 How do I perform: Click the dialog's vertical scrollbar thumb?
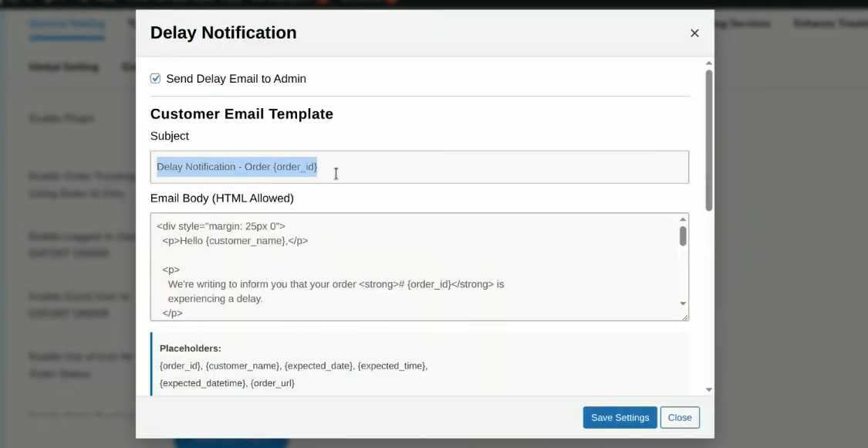click(x=708, y=139)
